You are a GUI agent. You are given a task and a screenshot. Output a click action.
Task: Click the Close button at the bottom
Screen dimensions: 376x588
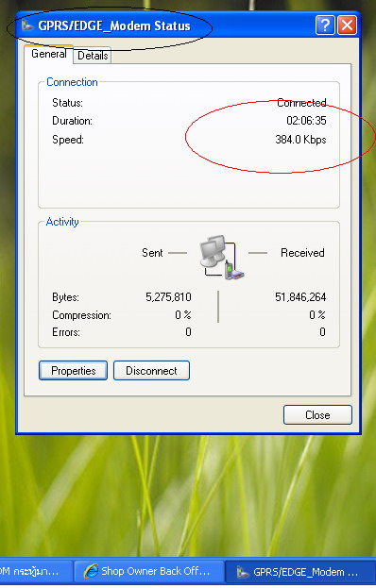(317, 414)
